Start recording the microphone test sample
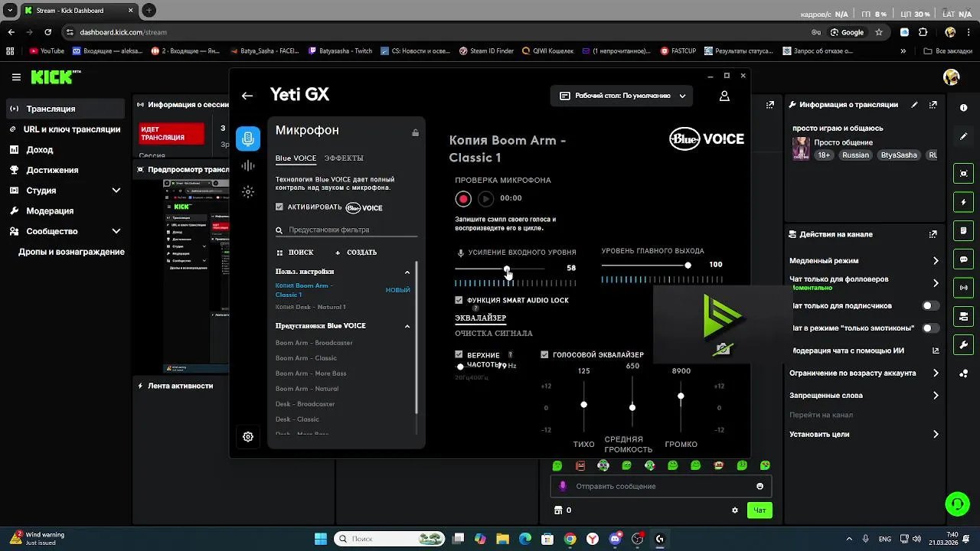This screenshot has height=551, width=980. (463, 198)
